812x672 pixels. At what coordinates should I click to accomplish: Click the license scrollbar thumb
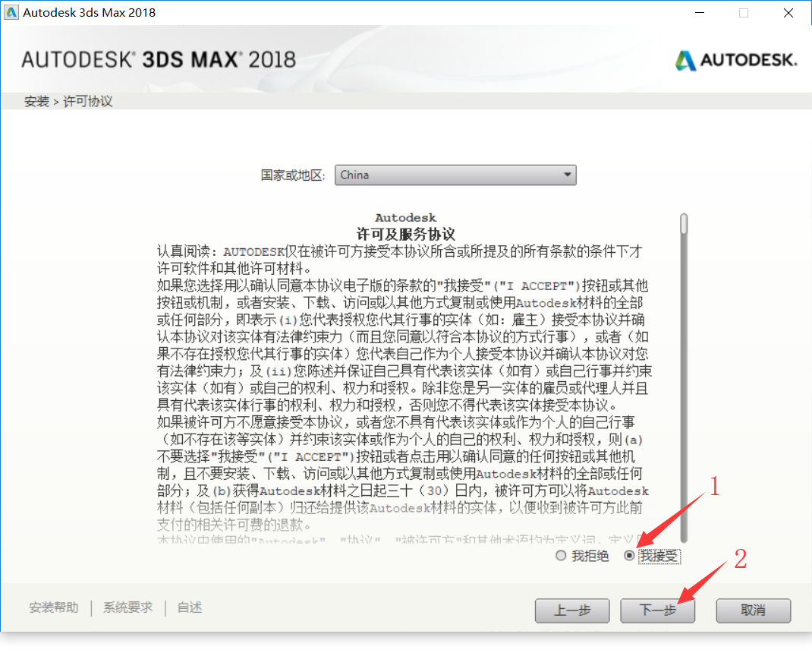pyautogui.click(x=684, y=224)
